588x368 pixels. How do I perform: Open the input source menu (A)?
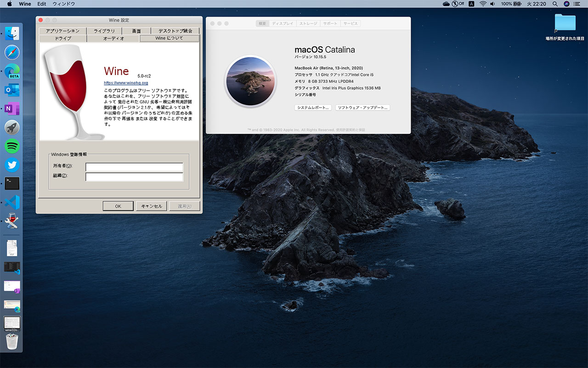click(x=471, y=4)
